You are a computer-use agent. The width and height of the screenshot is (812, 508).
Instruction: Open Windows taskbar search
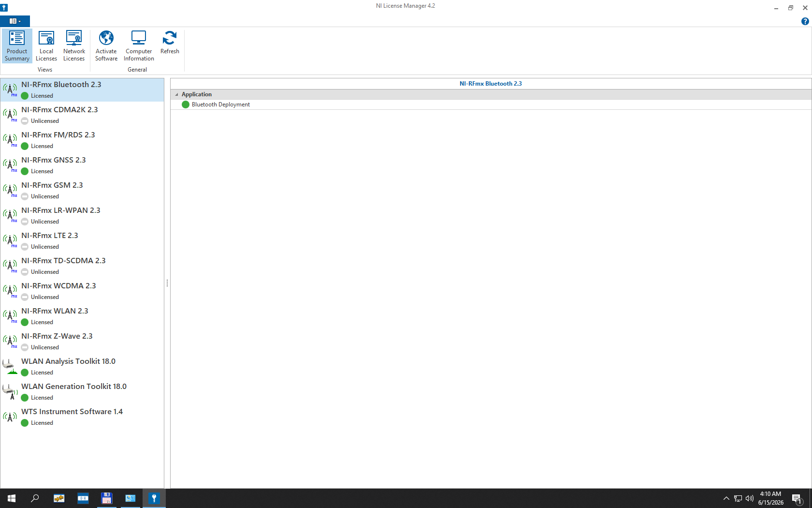35,498
